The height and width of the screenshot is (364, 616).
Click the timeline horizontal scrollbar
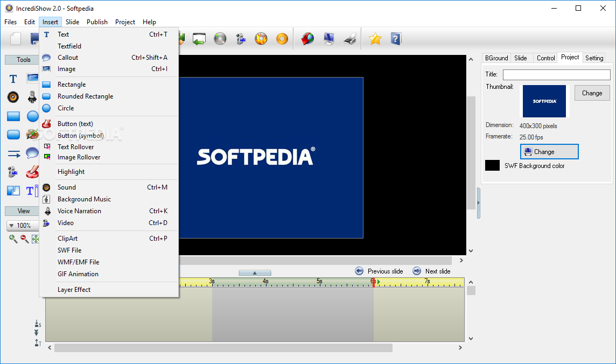pos(223,348)
